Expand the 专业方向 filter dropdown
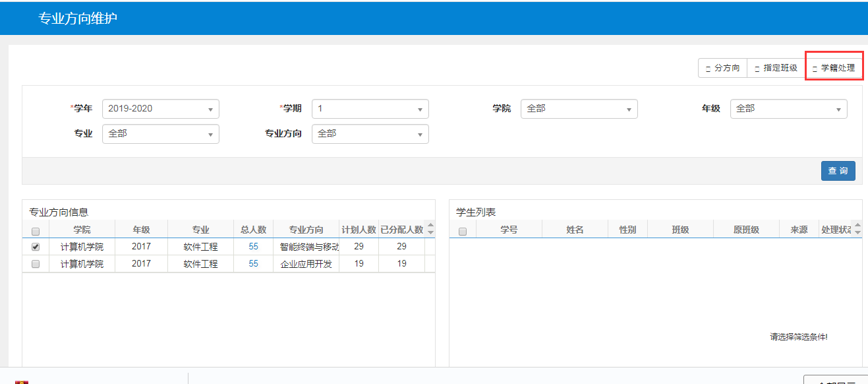Image resolution: width=868 pixels, height=384 pixels. (x=370, y=134)
